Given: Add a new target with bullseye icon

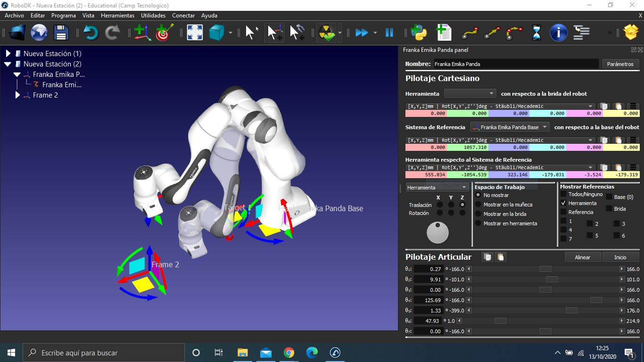Looking at the screenshot, I should click(164, 33).
